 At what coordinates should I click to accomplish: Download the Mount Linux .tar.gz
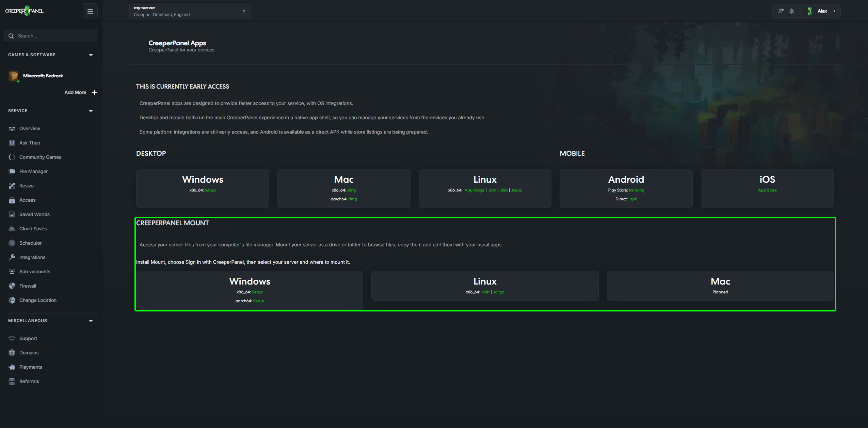point(498,292)
